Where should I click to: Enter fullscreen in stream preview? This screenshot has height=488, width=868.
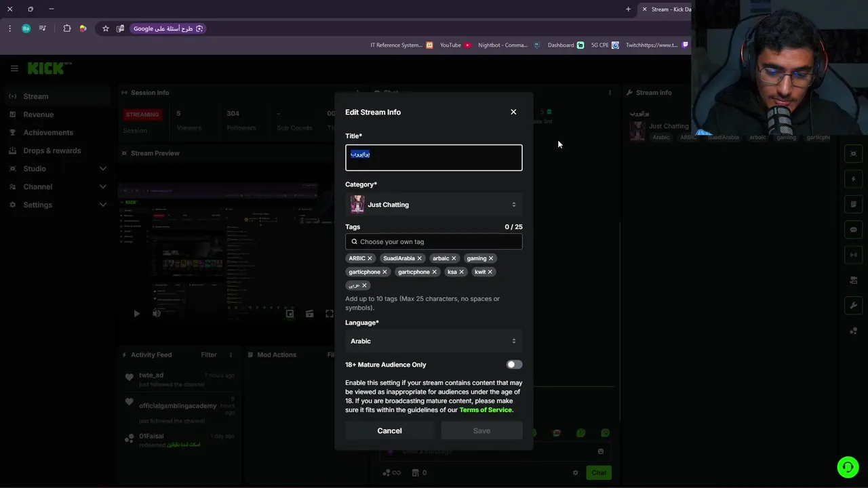click(x=330, y=313)
